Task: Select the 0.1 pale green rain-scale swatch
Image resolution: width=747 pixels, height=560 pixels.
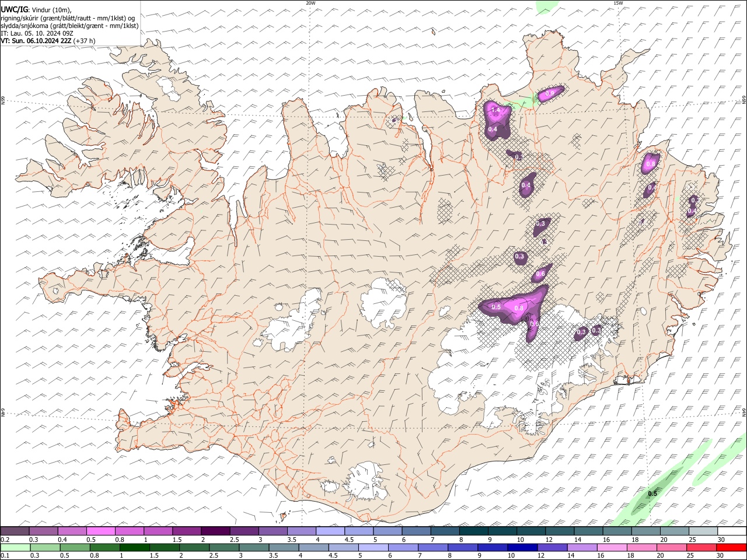Action: tap(15, 547)
